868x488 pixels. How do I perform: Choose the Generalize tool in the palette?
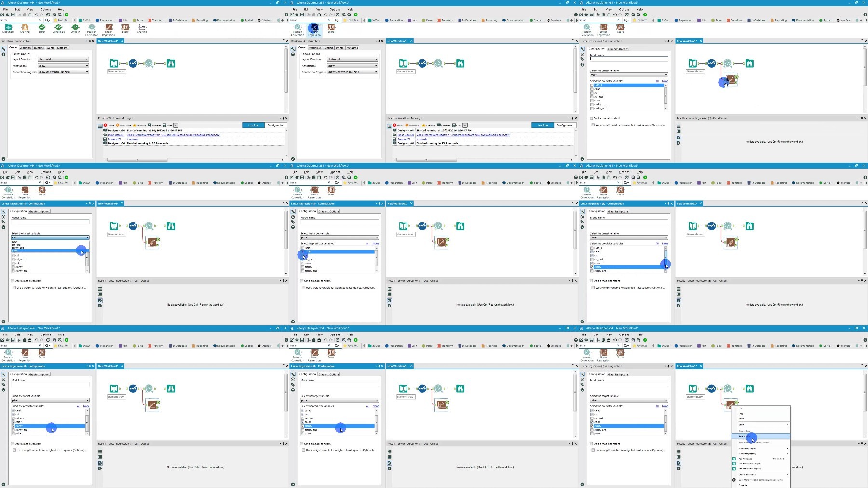coord(58,28)
